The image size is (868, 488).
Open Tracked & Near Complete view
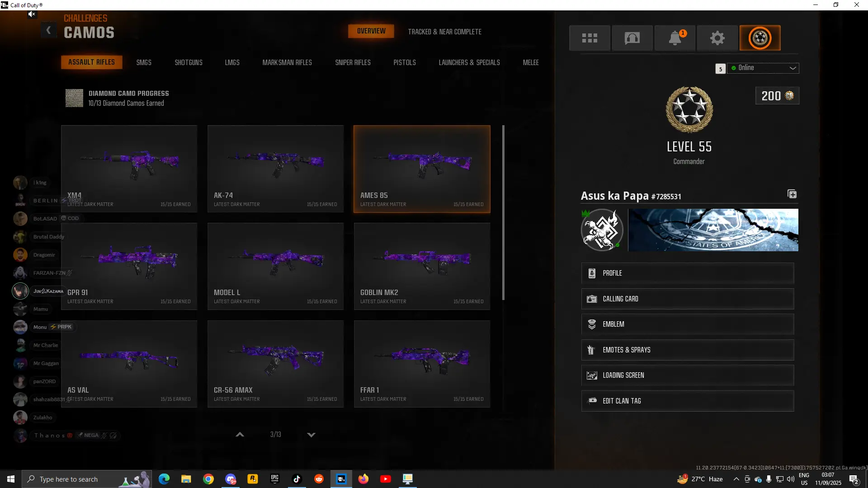pyautogui.click(x=444, y=32)
